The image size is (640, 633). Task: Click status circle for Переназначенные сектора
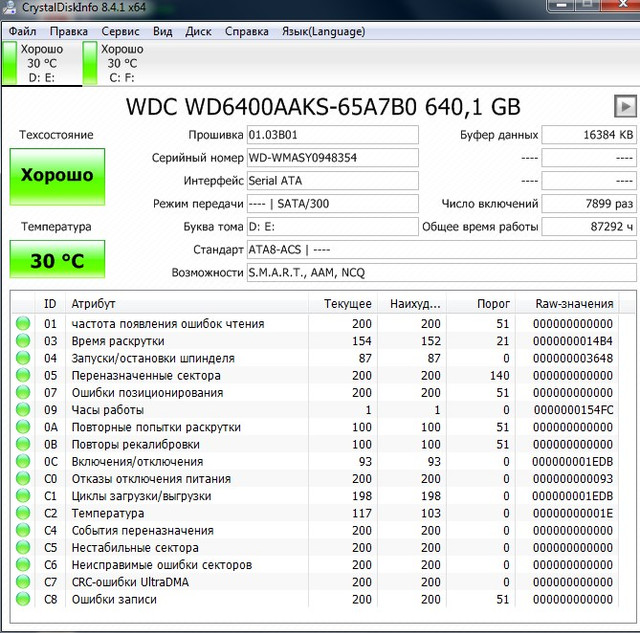point(23,375)
